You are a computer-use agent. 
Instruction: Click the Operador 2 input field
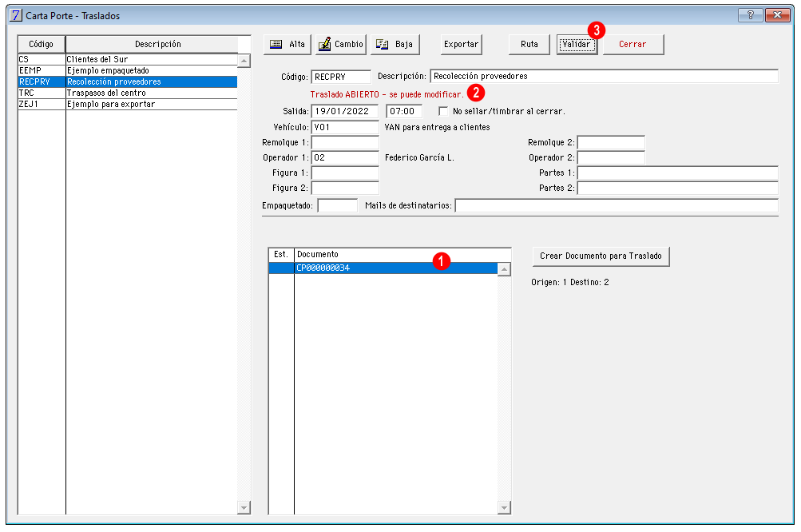[611, 157]
